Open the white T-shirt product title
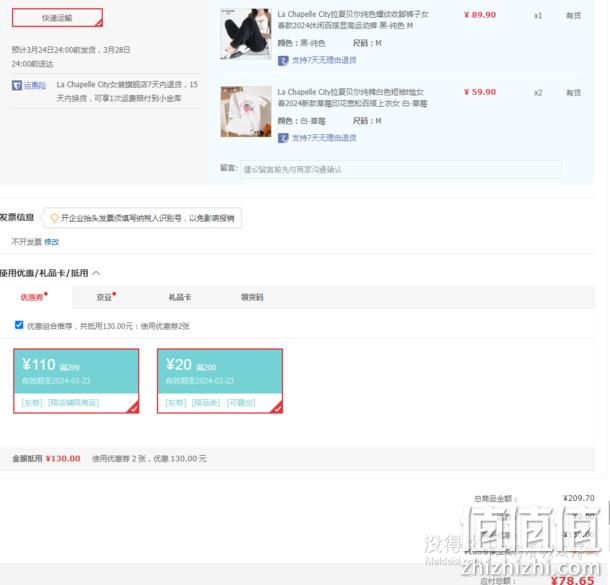The height and width of the screenshot is (585, 610). pyautogui.click(x=352, y=98)
